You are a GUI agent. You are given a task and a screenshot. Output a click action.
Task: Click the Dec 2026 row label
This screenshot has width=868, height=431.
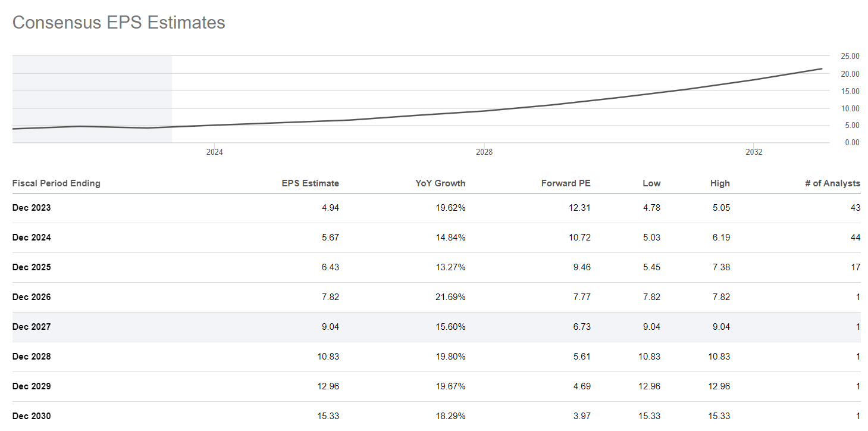32,297
